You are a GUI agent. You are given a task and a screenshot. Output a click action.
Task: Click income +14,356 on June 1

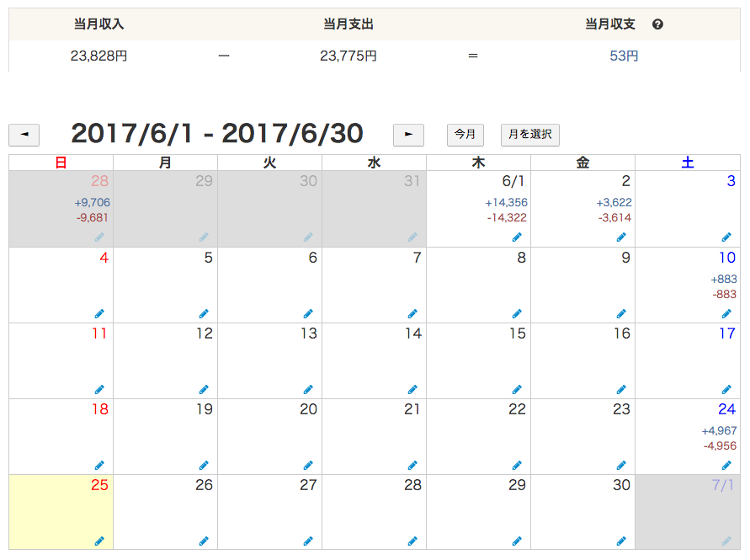506,202
